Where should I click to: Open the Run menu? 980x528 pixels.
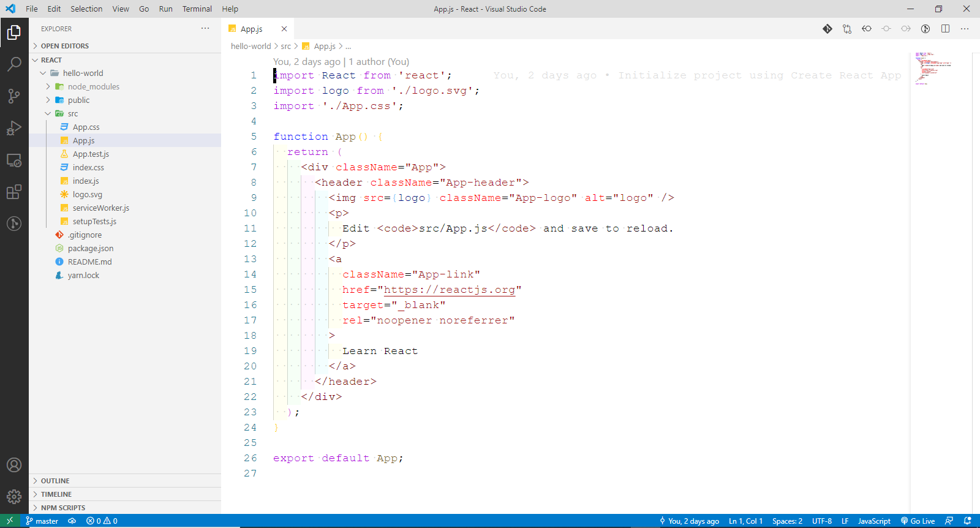pos(165,9)
